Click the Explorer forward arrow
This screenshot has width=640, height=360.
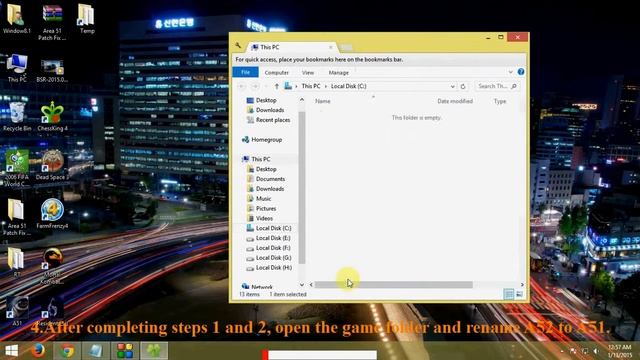pyautogui.click(x=255, y=87)
